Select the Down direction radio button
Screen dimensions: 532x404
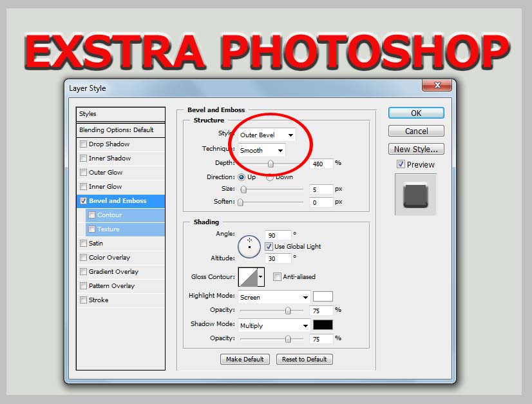269,177
